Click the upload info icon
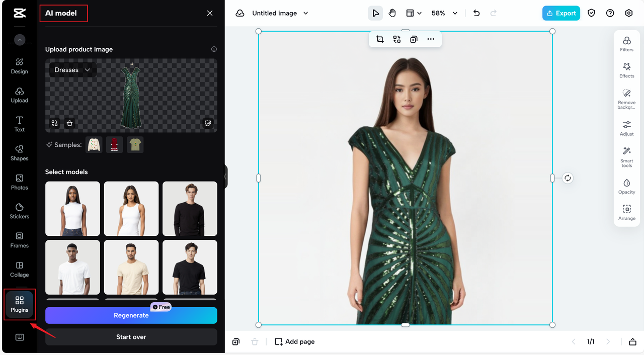Image resolution: width=644 pixels, height=355 pixels. 214,49
